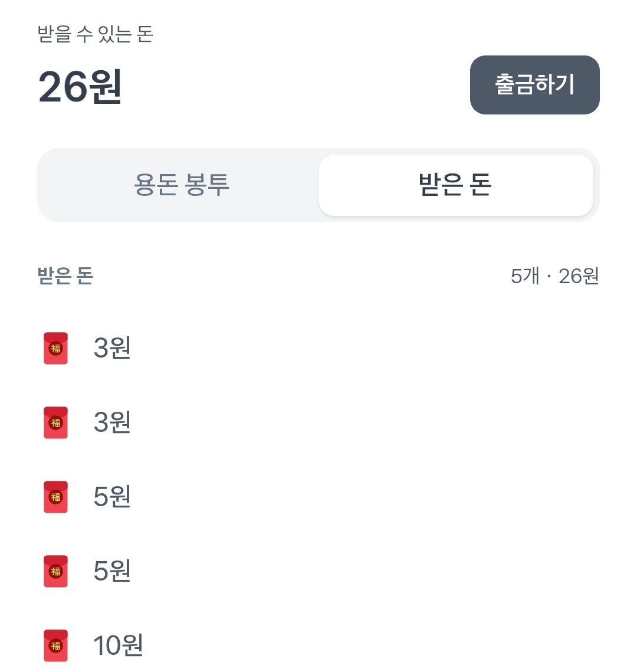The width and height of the screenshot is (637, 672).
Task: Click the 받을 수 있는 돈 heading
Action: point(96,34)
